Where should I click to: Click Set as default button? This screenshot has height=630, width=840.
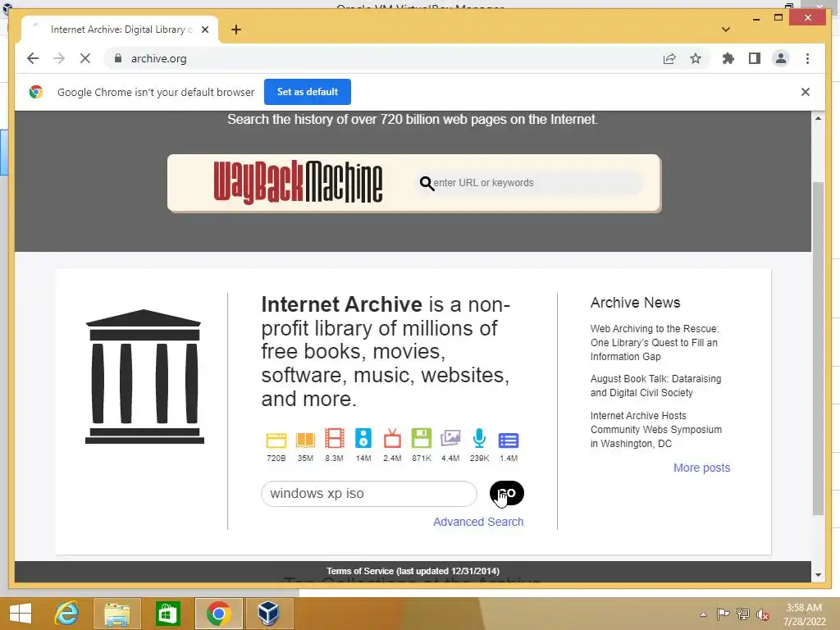coord(308,92)
